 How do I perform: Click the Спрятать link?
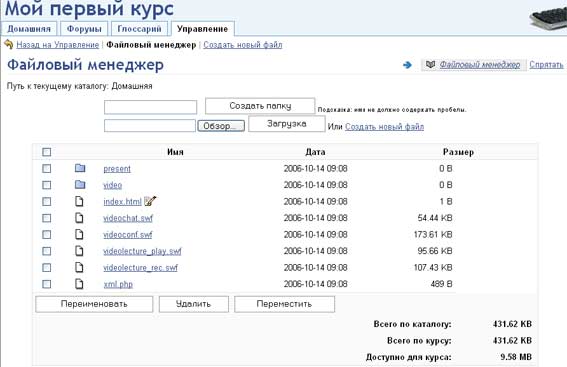(546, 65)
